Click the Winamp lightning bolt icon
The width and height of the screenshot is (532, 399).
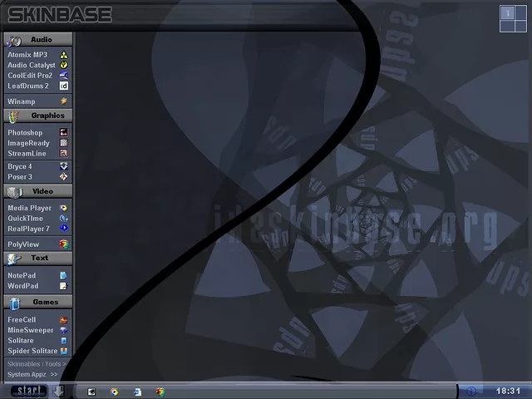pyautogui.click(x=64, y=101)
